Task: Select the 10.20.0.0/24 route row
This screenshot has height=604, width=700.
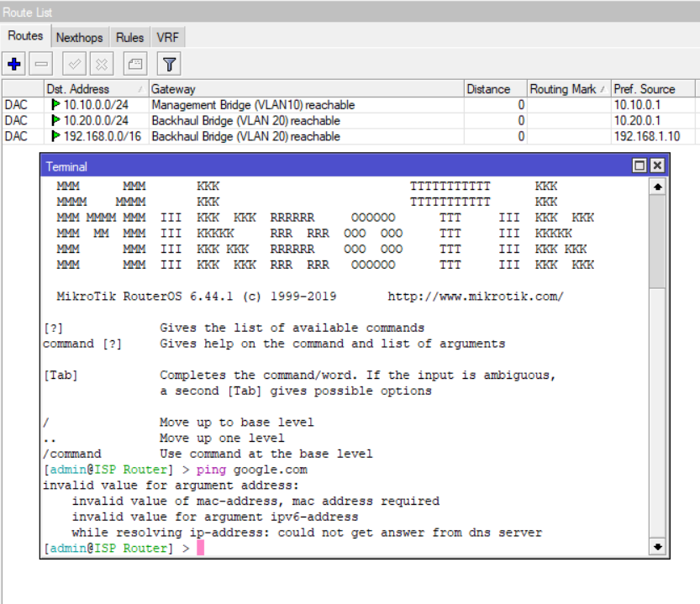Action: [348, 120]
